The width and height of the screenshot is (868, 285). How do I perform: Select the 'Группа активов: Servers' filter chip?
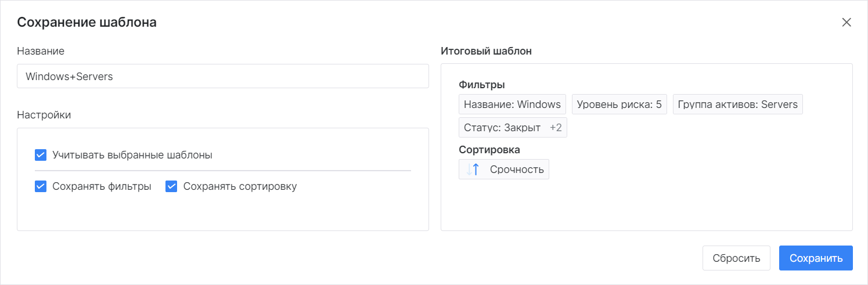pos(737,104)
